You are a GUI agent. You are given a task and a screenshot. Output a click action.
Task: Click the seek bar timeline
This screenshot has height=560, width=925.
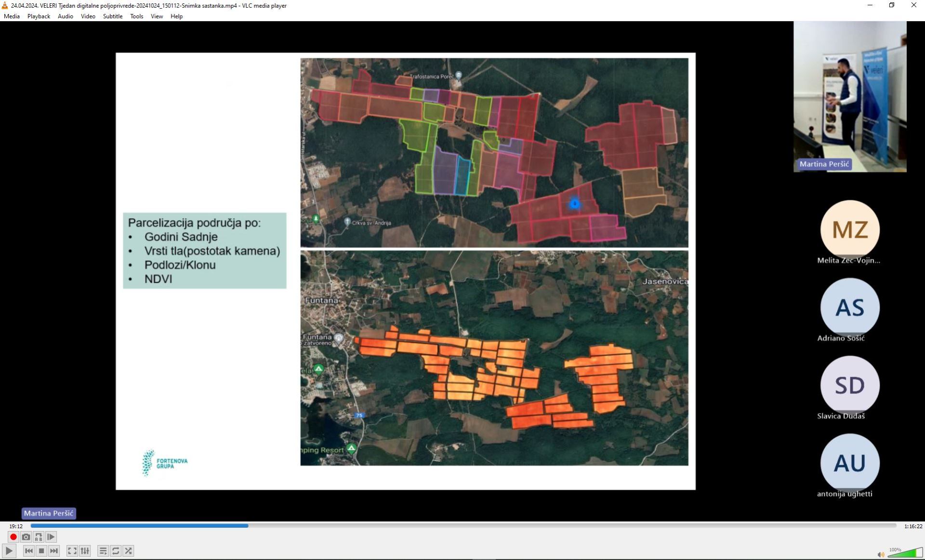click(x=462, y=526)
